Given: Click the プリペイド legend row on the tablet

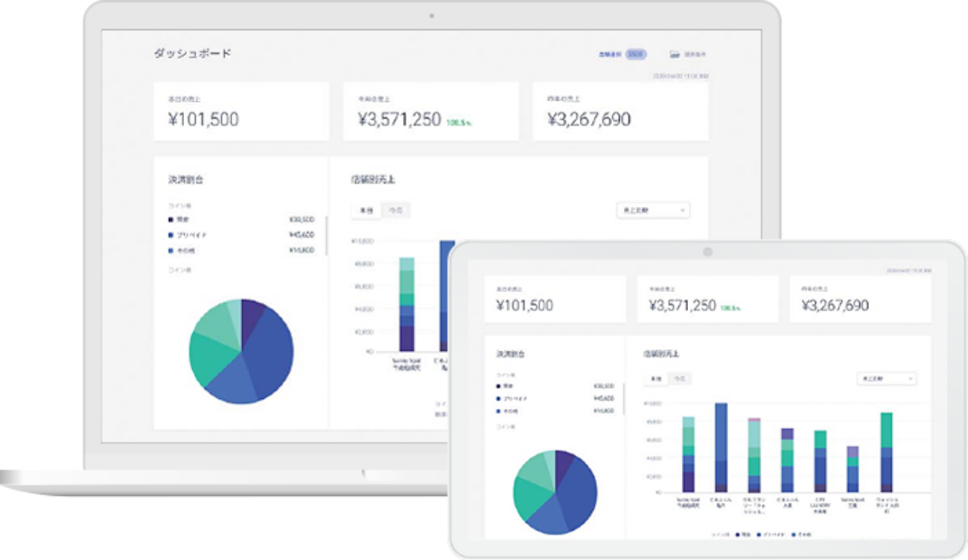Looking at the screenshot, I should pos(555,398).
